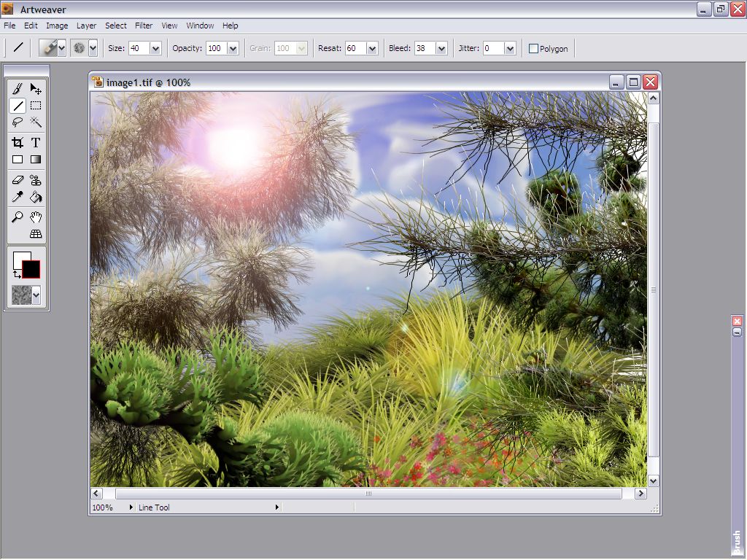This screenshot has width=747, height=560.
Task: Open the Layer menu
Action: point(86,26)
